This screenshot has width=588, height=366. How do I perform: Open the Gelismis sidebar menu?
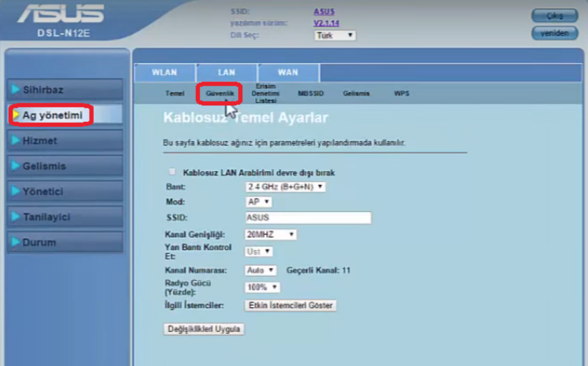pos(66,166)
